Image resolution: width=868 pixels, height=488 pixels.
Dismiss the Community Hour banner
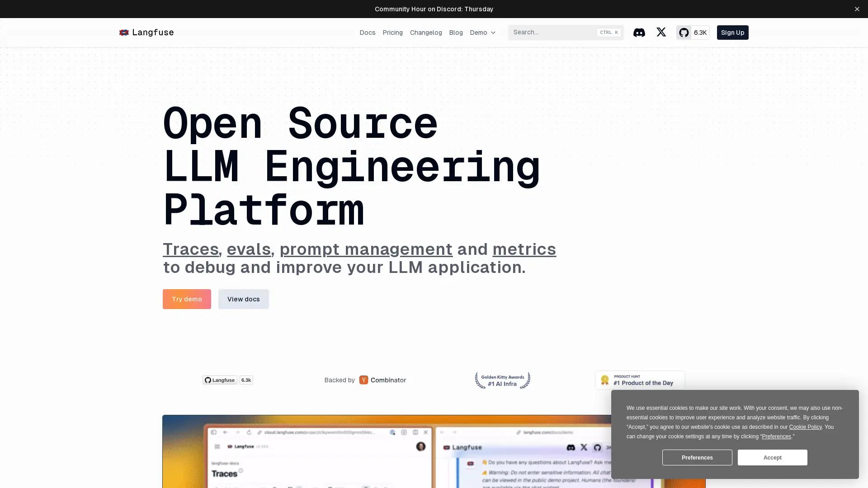[857, 9]
